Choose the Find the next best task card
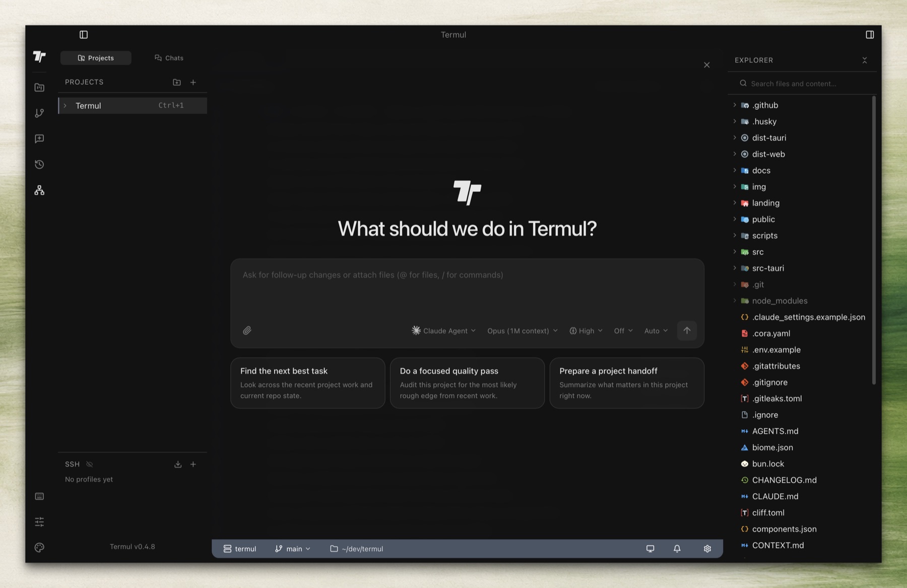Screen dimensions: 907x588 pyautogui.click(x=308, y=383)
